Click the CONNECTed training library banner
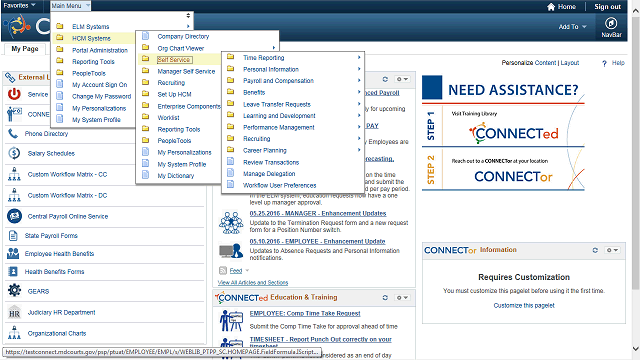The height and width of the screenshot is (360, 640). pos(513,126)
